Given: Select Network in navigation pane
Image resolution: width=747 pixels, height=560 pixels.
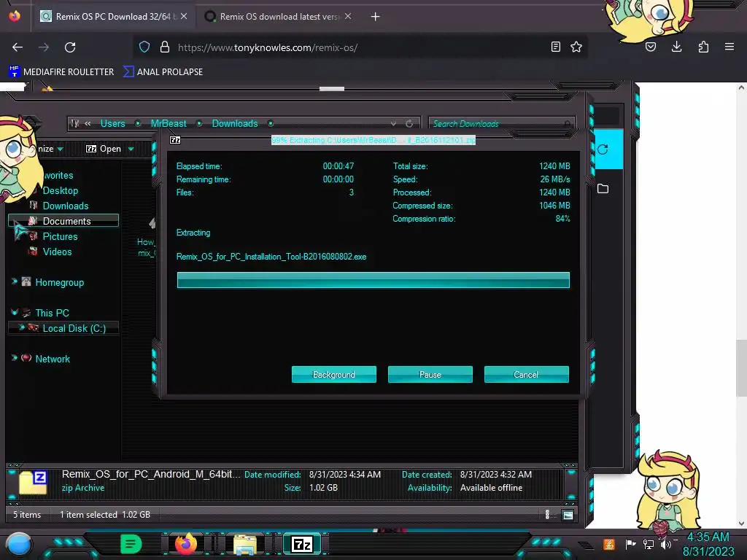Looking at the screenshot, I should 53,359.
